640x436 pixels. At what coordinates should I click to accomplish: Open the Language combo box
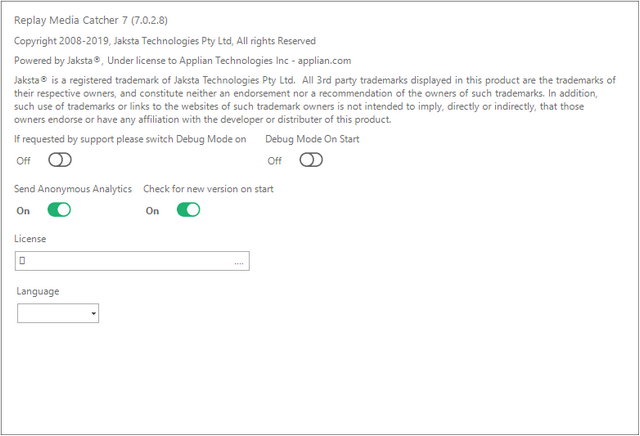point(57,314)
